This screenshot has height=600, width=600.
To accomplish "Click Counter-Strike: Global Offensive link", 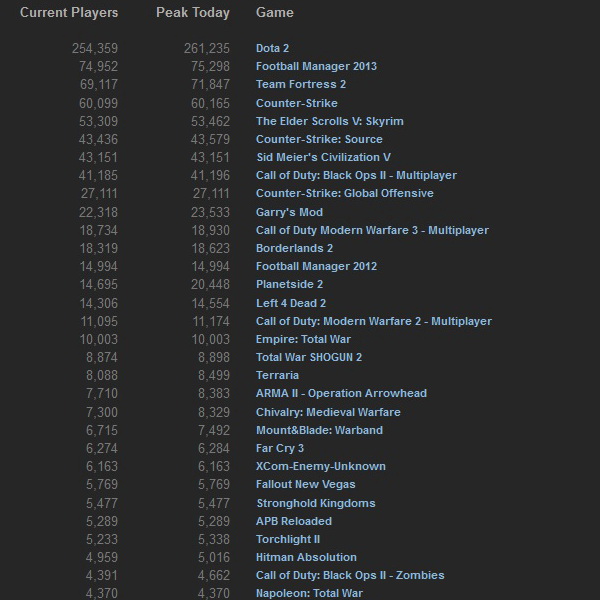I will point(344,193).
